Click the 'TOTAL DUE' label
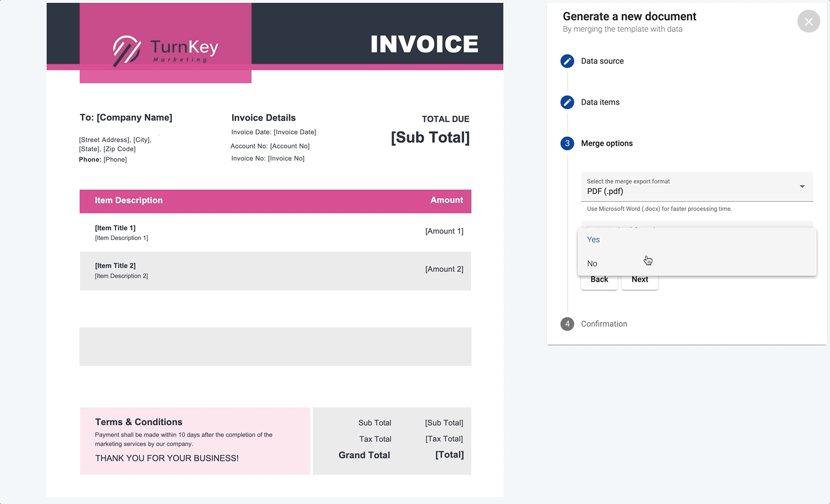 coord(445,119)
